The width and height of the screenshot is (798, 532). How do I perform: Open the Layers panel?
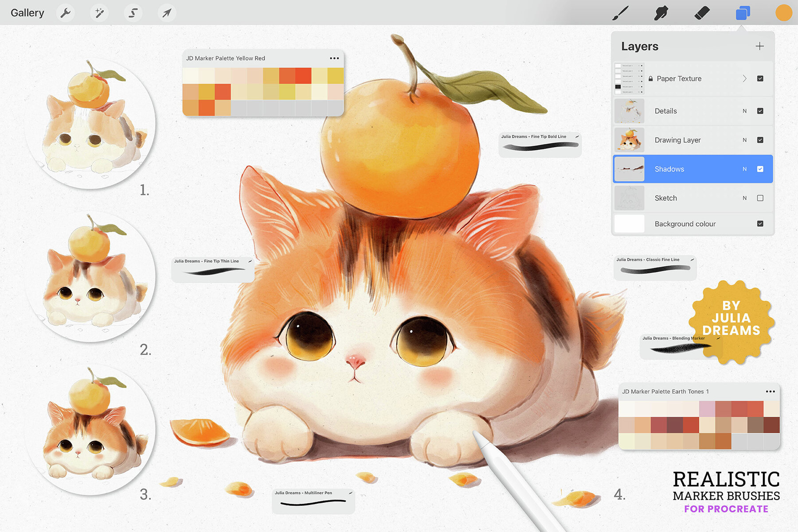pyautogui.click(x=742, y=12)
